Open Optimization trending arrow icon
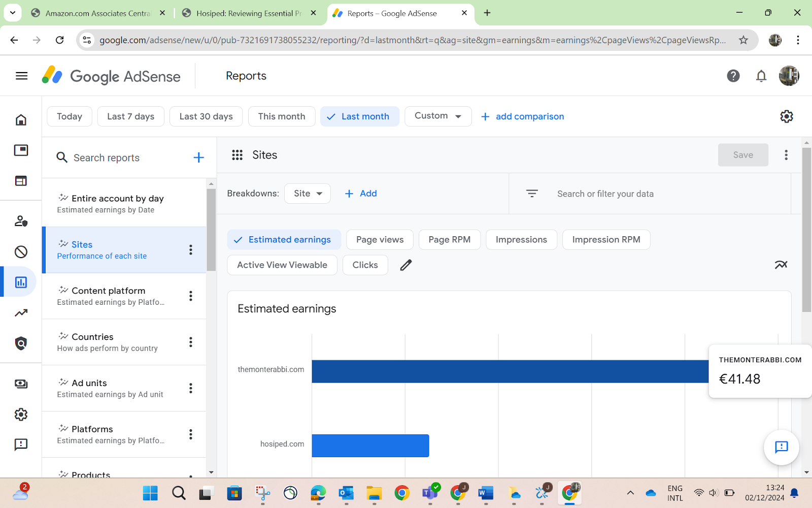The width and height of the screenshot is (812, 508). click(21, 313)
